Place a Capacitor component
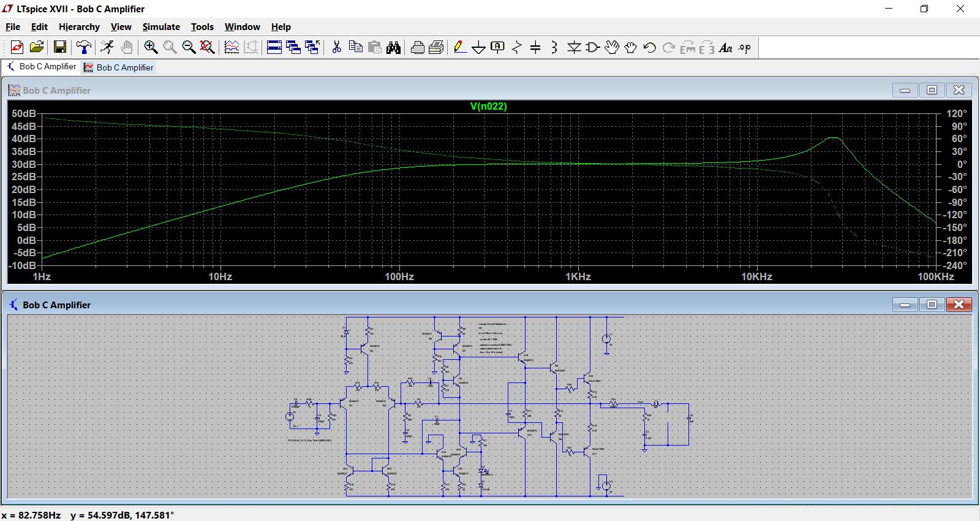 [535, 47]
